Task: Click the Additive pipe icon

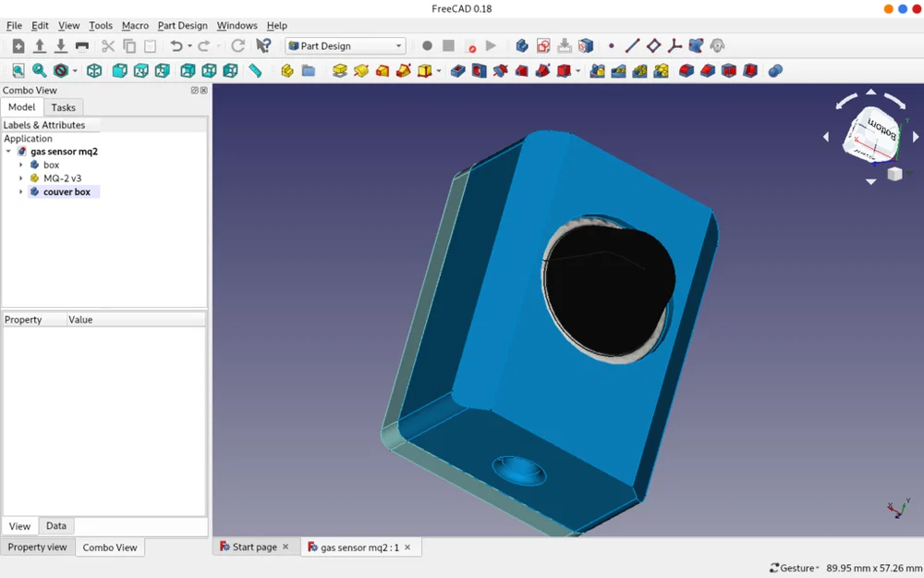Action: [404, 71]
